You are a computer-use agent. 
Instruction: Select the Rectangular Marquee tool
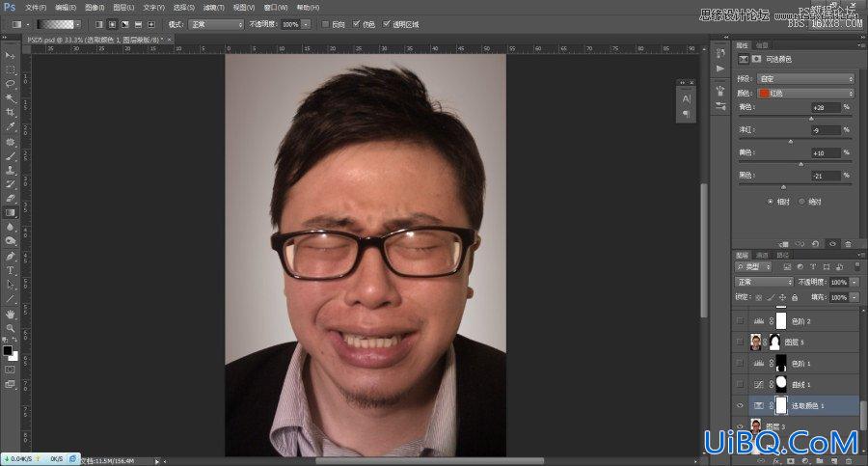click(10, 70)
